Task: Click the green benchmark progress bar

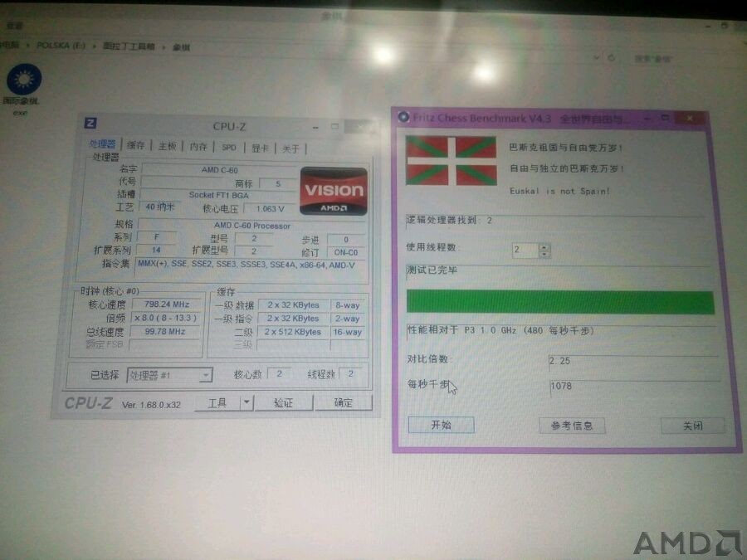Action: coord(560,302)
